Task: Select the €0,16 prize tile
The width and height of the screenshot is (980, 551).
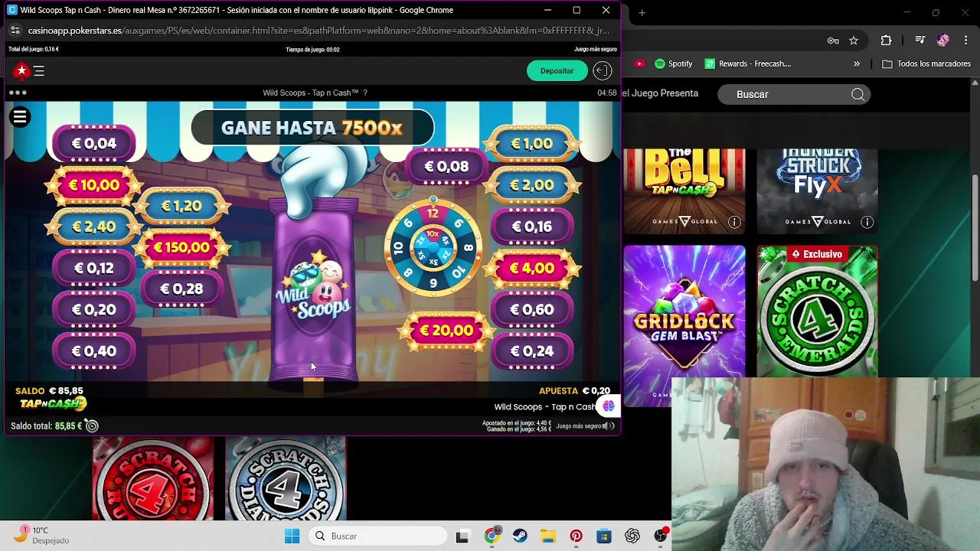Action: click(x=532, y=227)
